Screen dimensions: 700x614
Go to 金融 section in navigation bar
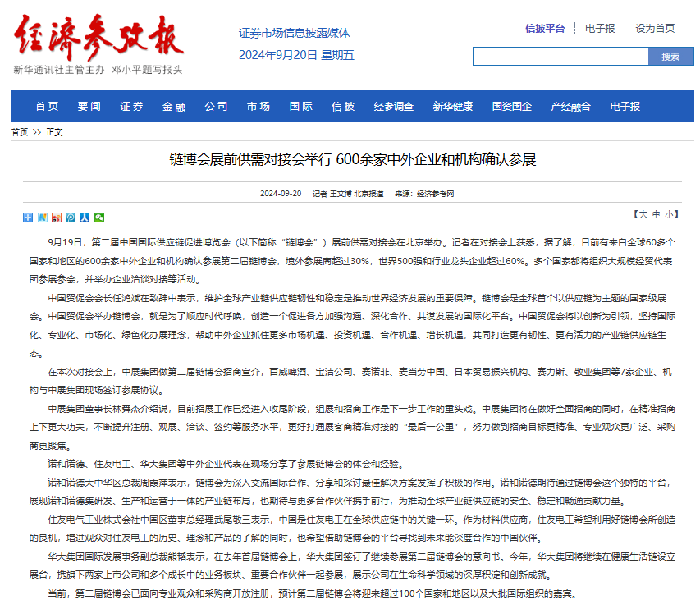[174, 107]
